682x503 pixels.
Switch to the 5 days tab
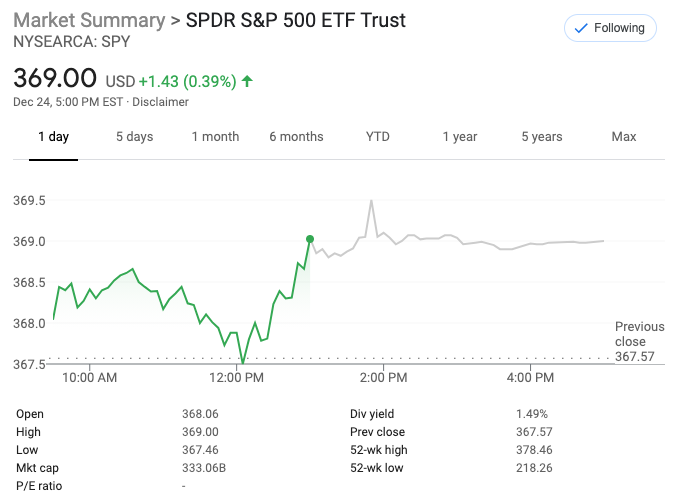click(134, 137)
